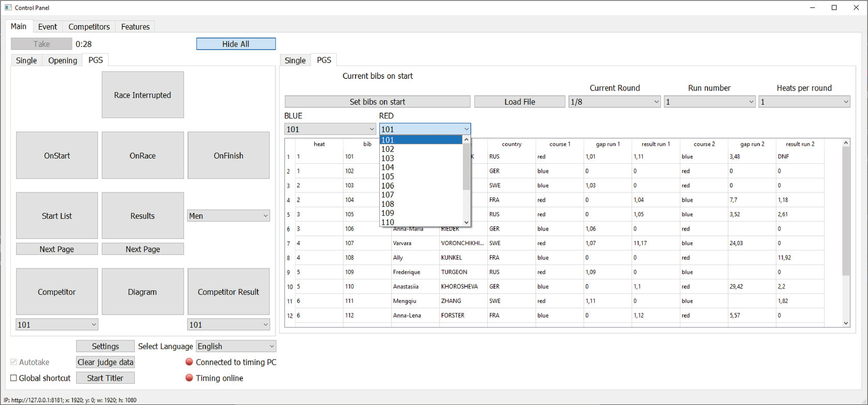Click the red Timing online status indicator
The width and height of the screenshot is (868, 405).
point(189,378)
